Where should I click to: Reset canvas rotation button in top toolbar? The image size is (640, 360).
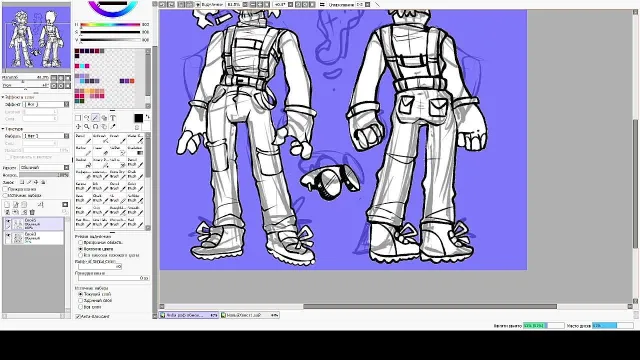(x=312, y=4)
